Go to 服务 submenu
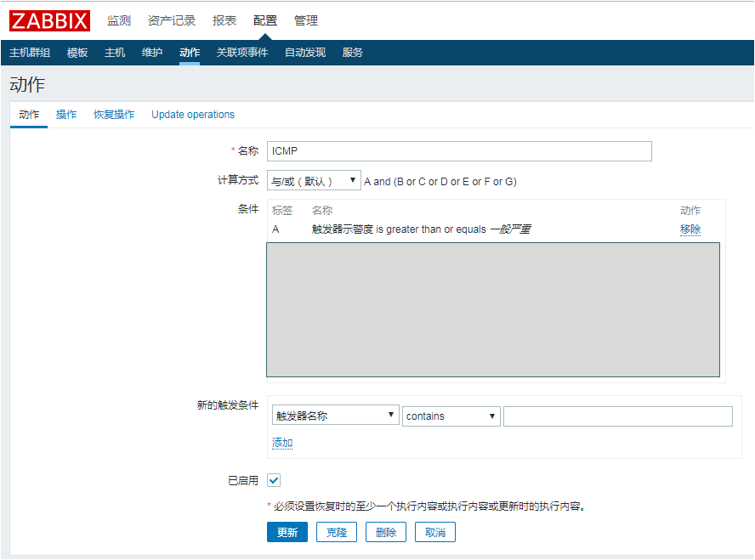This screenshot has height=560, width=755. [353, 53]
